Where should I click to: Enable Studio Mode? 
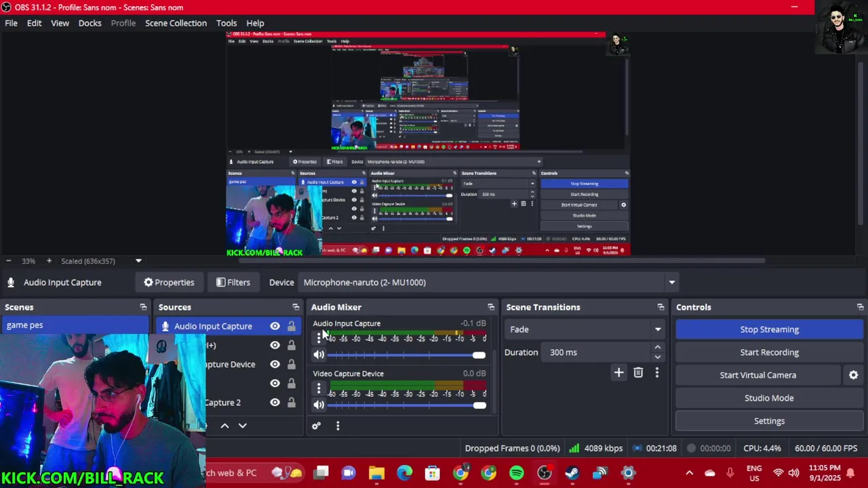(769, 398)
